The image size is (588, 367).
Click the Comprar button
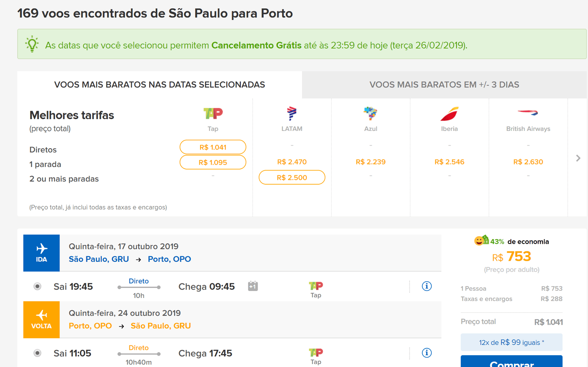pos(512,362)
